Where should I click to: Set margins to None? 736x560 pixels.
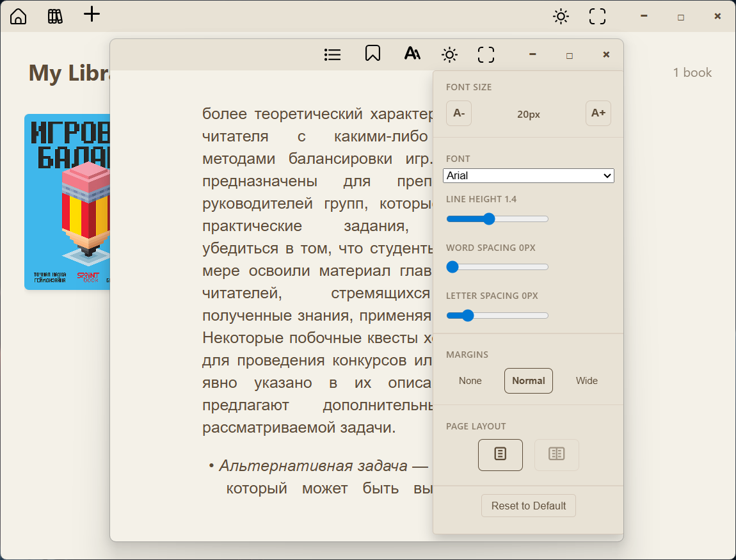point(470,381)
